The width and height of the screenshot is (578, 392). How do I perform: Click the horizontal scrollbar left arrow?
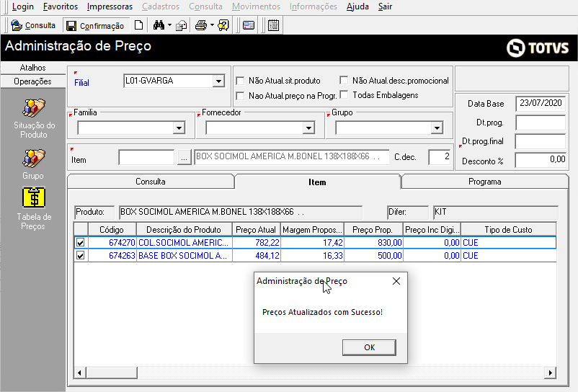(x=79, y=373)
